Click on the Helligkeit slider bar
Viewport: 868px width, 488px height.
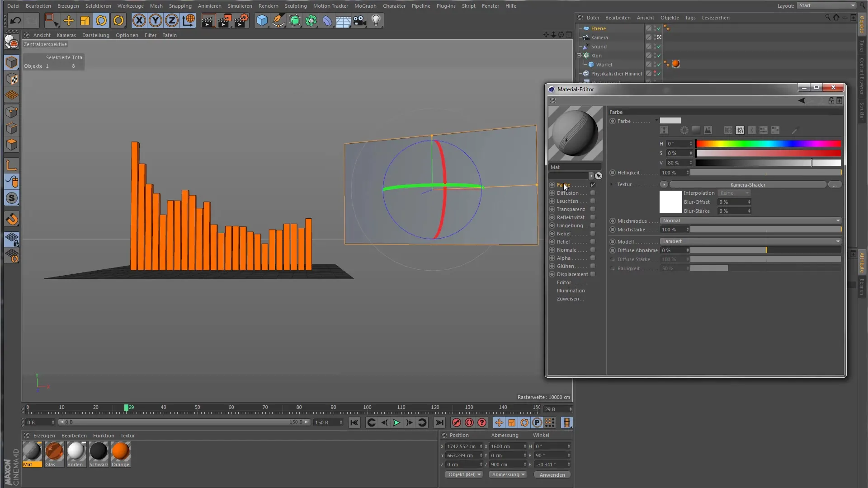(x=765, y=173)
